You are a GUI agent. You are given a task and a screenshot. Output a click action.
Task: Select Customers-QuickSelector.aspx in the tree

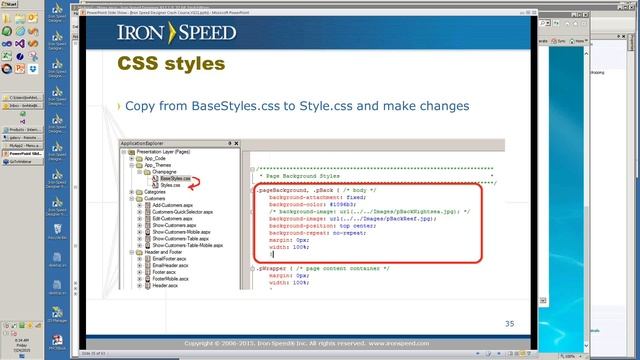[182, 212]
